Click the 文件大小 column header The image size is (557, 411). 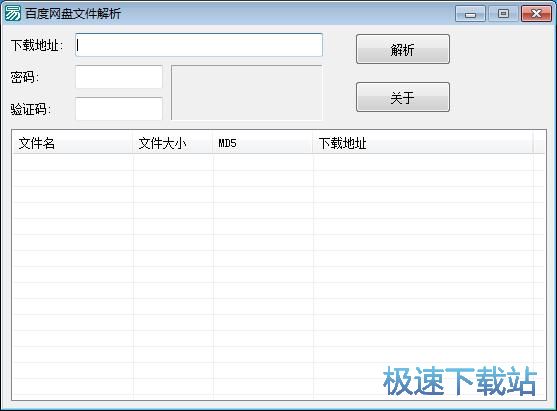pyautogui.click(x=173, y=143)
